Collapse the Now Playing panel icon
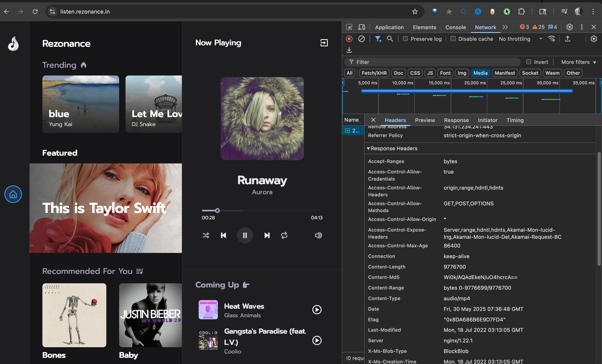 tap(324, 43)
